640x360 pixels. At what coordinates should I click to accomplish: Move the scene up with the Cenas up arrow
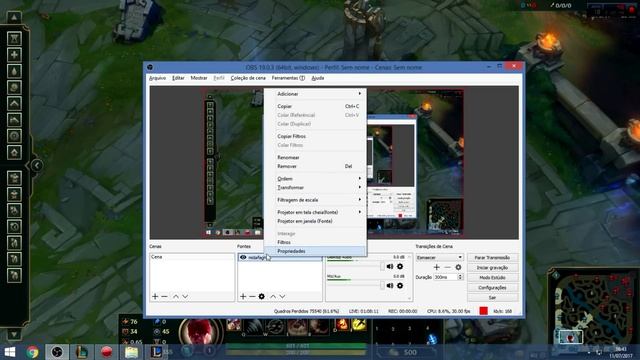[x=176, y=296]
